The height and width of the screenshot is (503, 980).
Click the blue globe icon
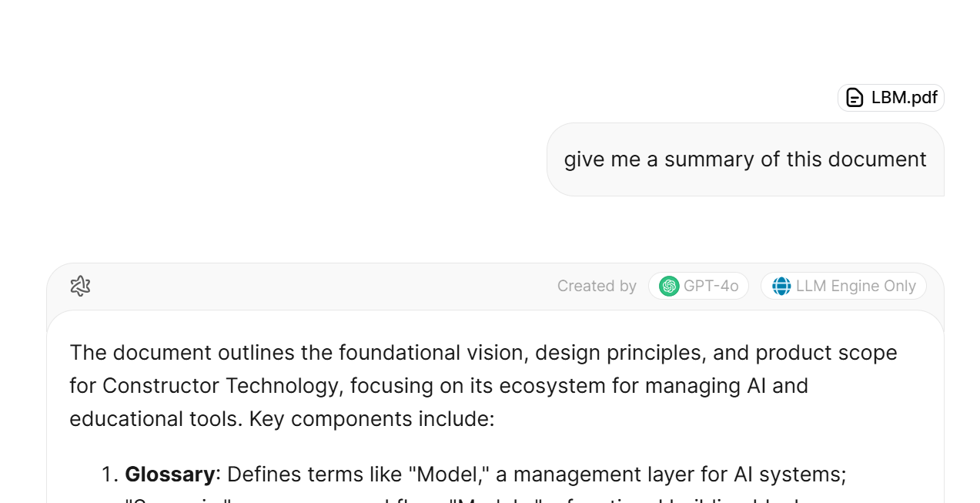781,286
